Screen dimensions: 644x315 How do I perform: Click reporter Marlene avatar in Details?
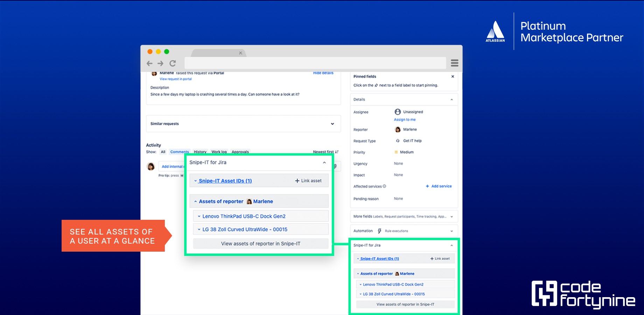coord(398,129)
